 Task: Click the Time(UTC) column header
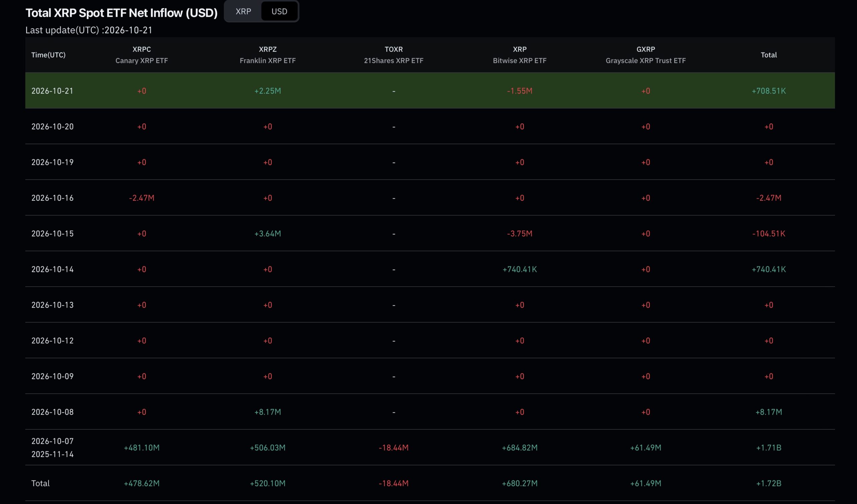click(48, 55)
